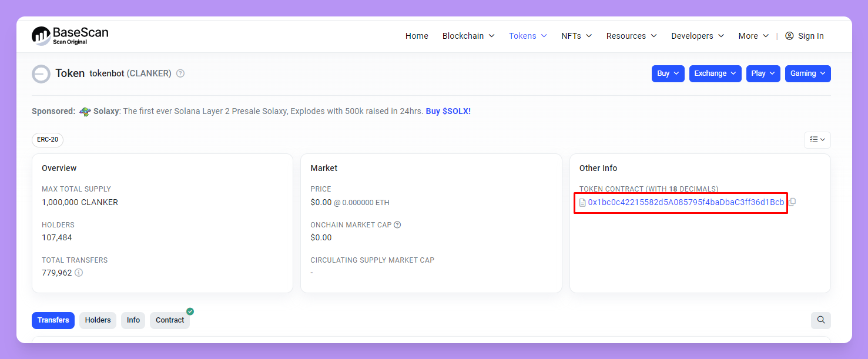868x359 pixels.
Task: Expand the Tokens navigation menu
Action: [x=528, y=36]
